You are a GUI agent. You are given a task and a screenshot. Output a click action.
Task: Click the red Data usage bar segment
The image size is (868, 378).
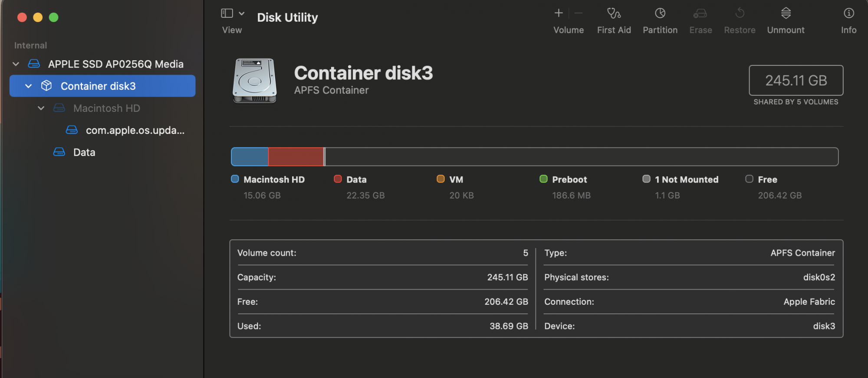(x=296, y=157)
